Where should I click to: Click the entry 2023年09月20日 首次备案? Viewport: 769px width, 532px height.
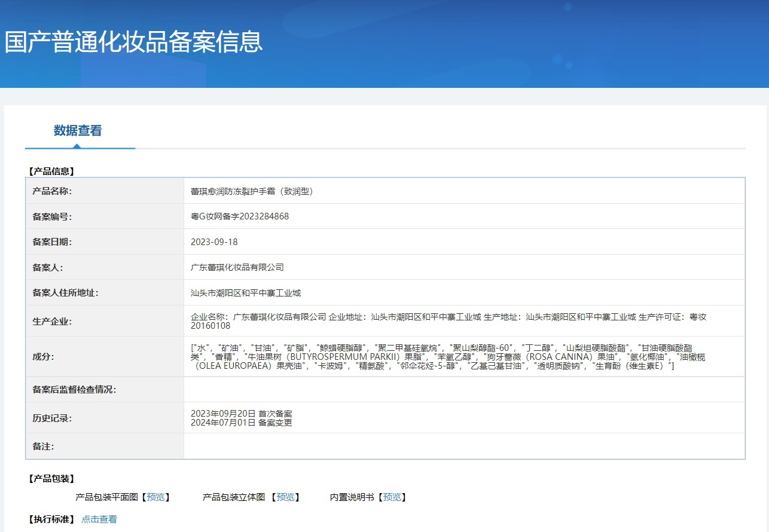coord(242,414)
